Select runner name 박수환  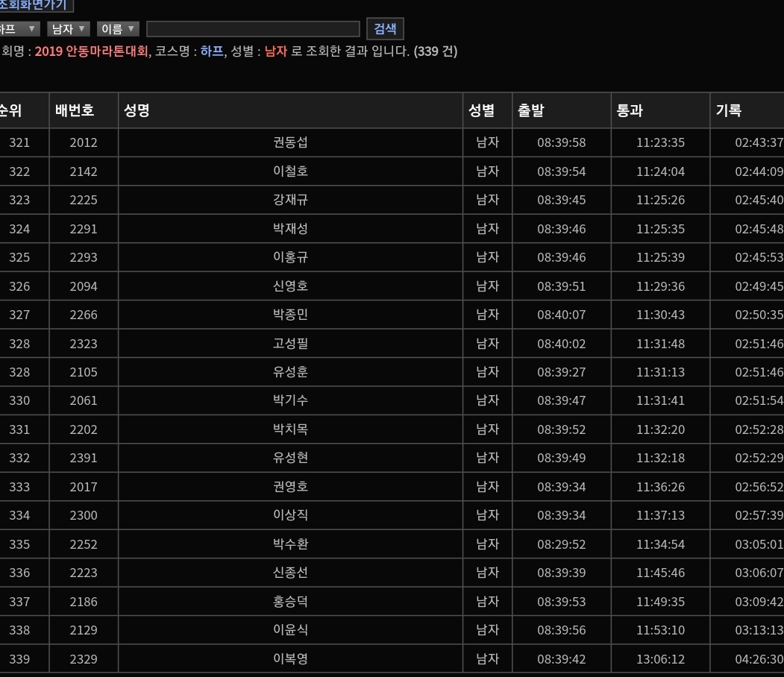coord(290,544)
